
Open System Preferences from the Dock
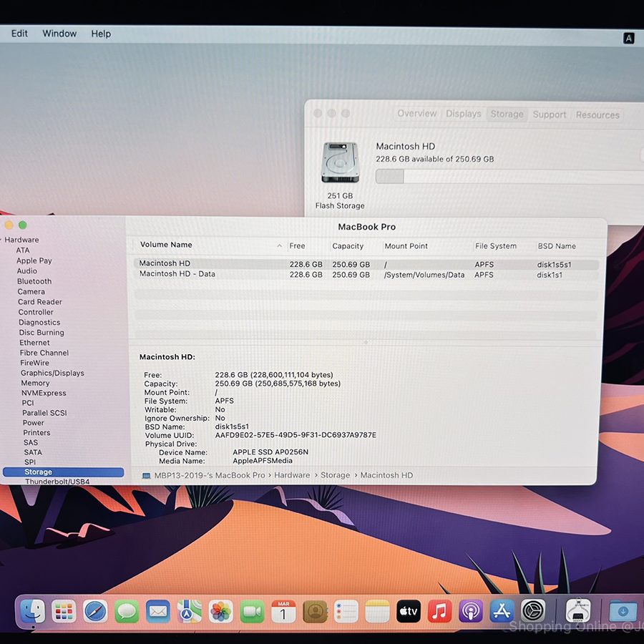[x=533, y=611]
